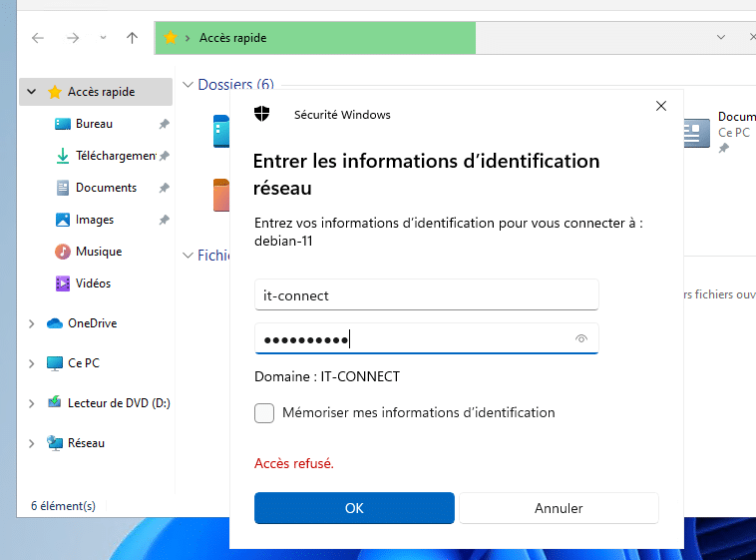756x560 pixels.
Task: Click the Musique folder icon in sidebar
Action: tap(62, 252)
